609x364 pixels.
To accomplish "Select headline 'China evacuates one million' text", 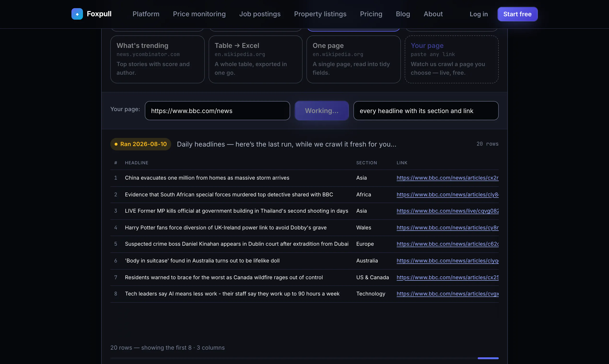I will coord(207,178).
